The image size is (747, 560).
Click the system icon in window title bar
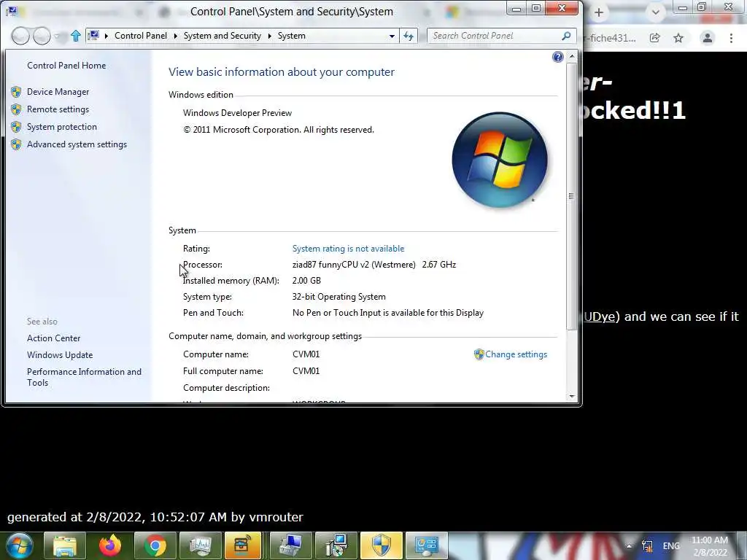12,10
